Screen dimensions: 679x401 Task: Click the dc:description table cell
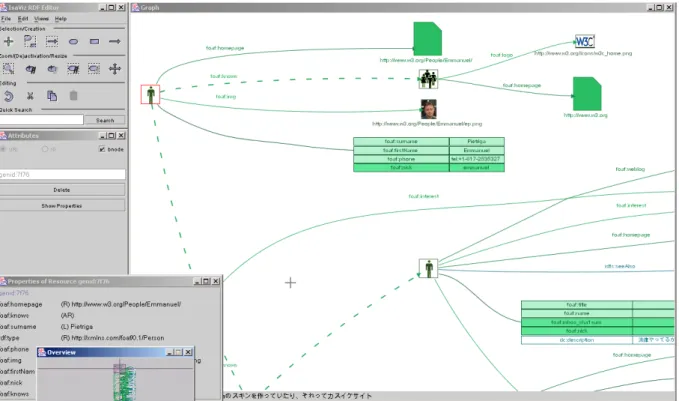[577, 340]
